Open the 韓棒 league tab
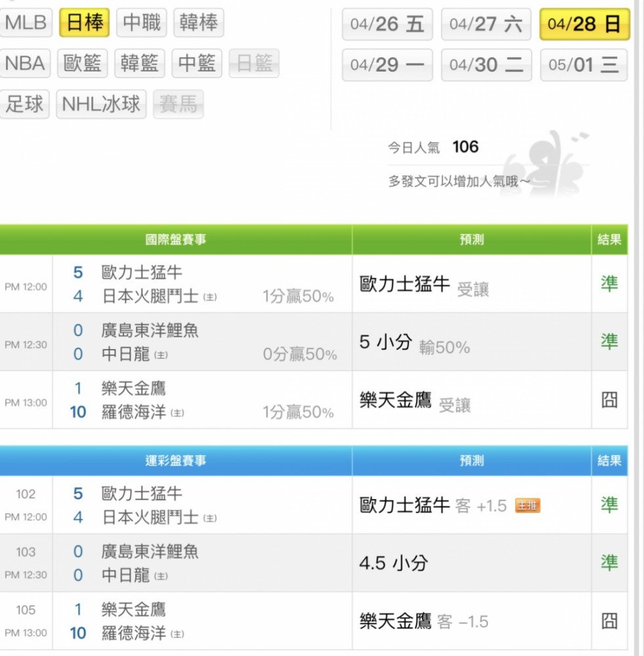This screenshot has width=644, height=656. (x=198, y=22)
